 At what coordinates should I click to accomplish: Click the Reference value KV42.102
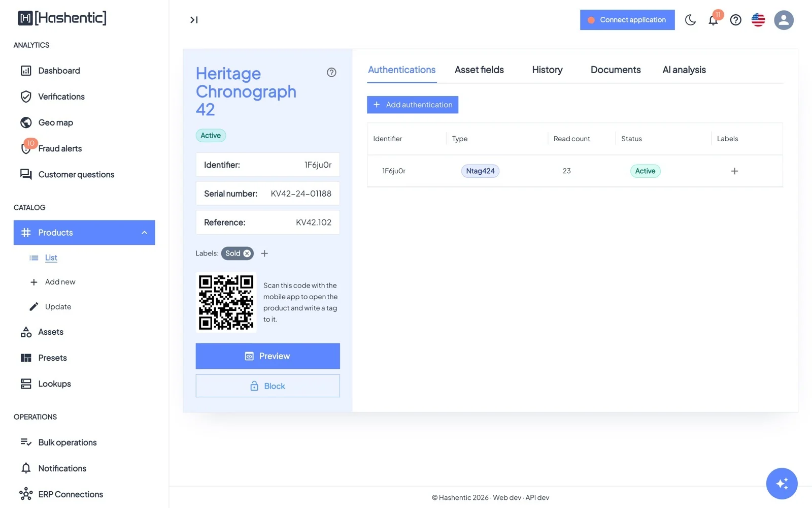[314, 223]
